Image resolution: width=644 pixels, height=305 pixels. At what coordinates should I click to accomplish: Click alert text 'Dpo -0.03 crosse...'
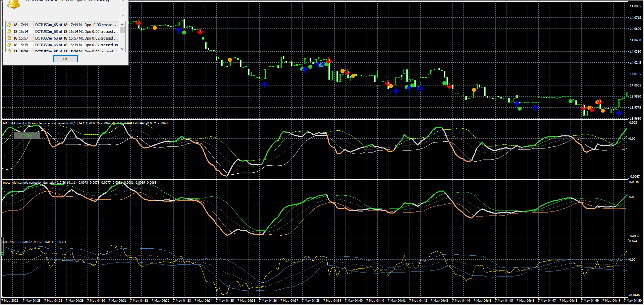point(100,25)
